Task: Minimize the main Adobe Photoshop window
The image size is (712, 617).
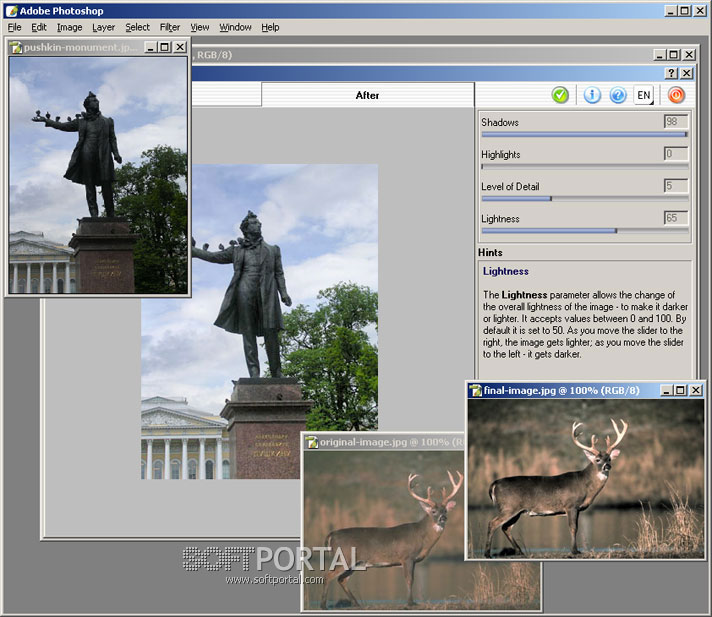Action: (x=671, y=11)
